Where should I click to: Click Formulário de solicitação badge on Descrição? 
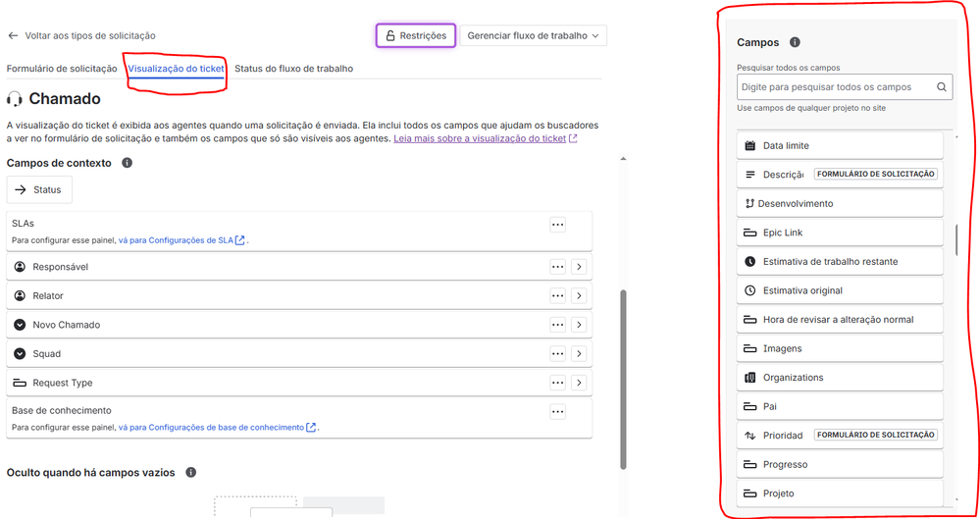click(x=876, y=174)
